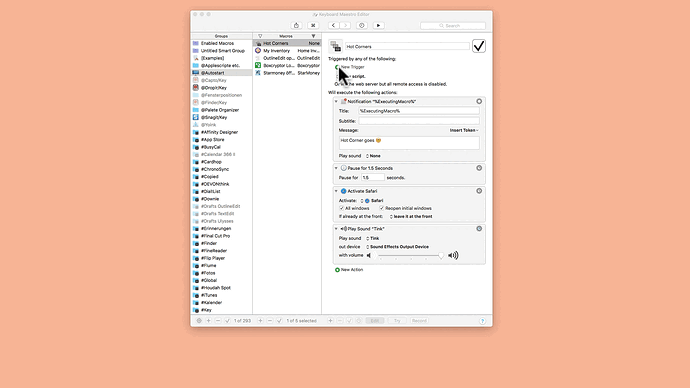This screenshot has height=388, width=690.
Task: Click the green New Action plus icon
Action: coord(338,270)
